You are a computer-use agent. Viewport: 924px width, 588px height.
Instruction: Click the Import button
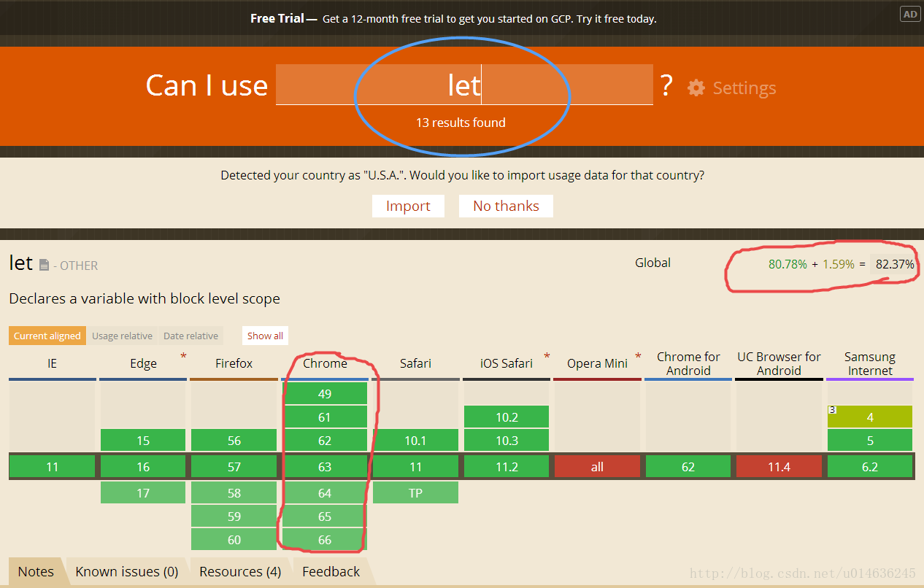[x=408, y=206]
